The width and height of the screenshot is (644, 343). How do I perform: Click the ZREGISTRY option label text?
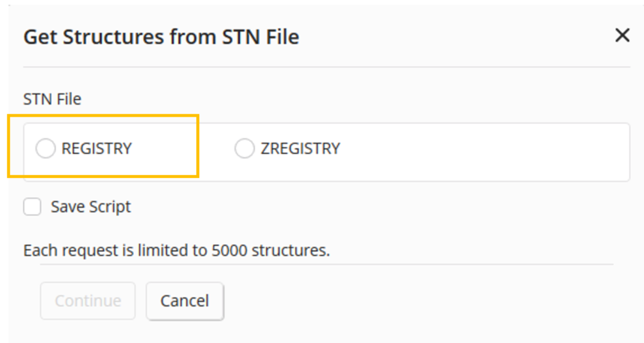tap(300, 149)
